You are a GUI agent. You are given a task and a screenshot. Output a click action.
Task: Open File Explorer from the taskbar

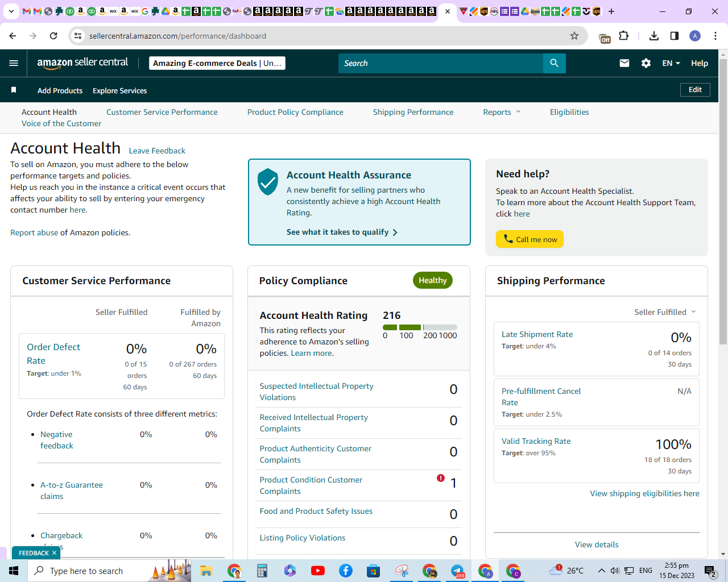(x=206, y=571)
